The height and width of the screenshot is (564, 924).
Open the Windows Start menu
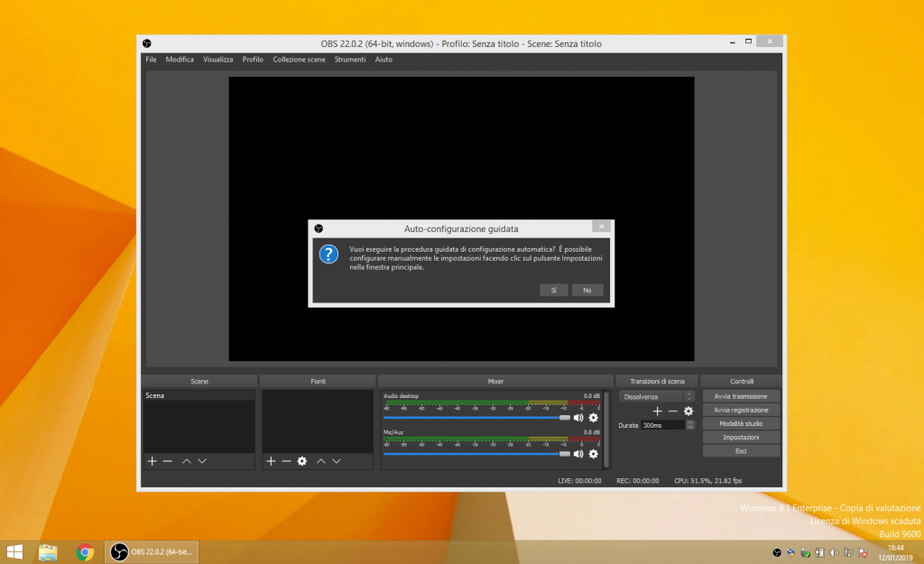click(14, 551)
